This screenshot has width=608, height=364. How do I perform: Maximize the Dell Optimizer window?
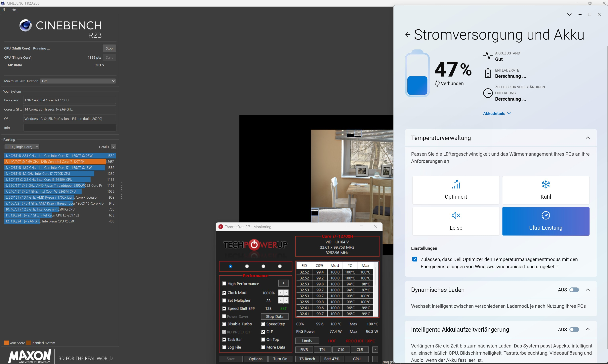pos(589,15)
